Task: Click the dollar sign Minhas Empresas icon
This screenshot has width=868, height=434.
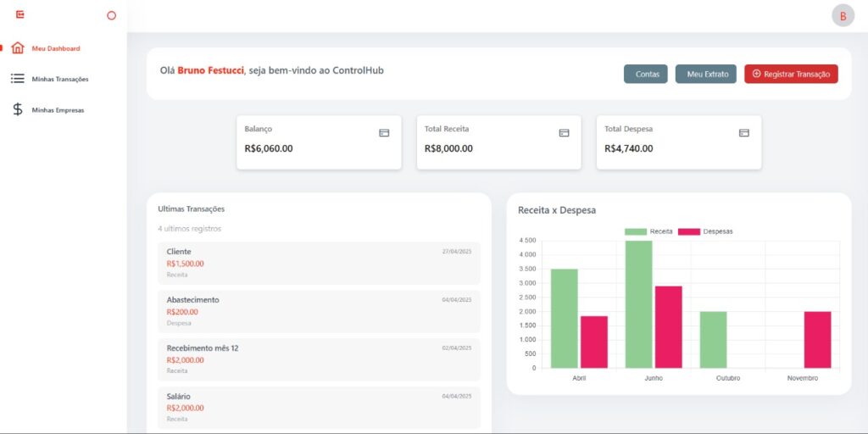Action: coord(18,109)
